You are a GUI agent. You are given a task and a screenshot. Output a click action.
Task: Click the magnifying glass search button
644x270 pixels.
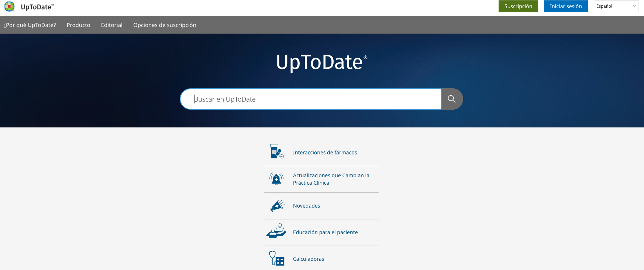[452, 99]
